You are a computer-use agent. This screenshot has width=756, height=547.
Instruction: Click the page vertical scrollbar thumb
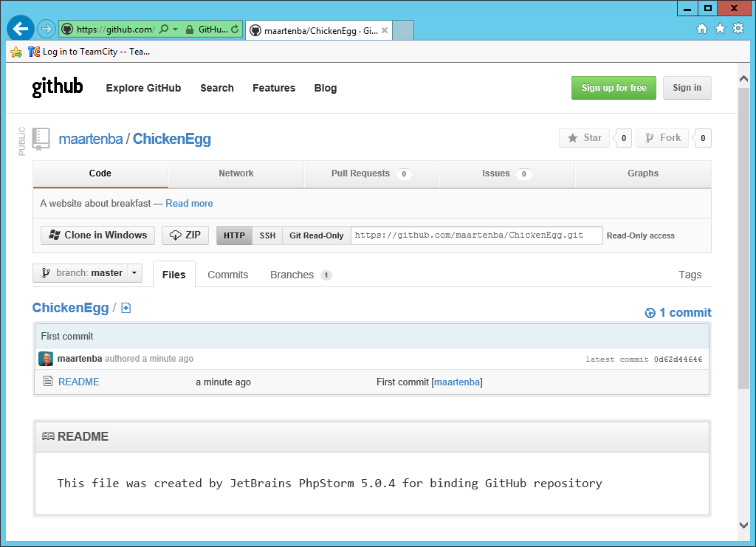[x=744, y=238]
